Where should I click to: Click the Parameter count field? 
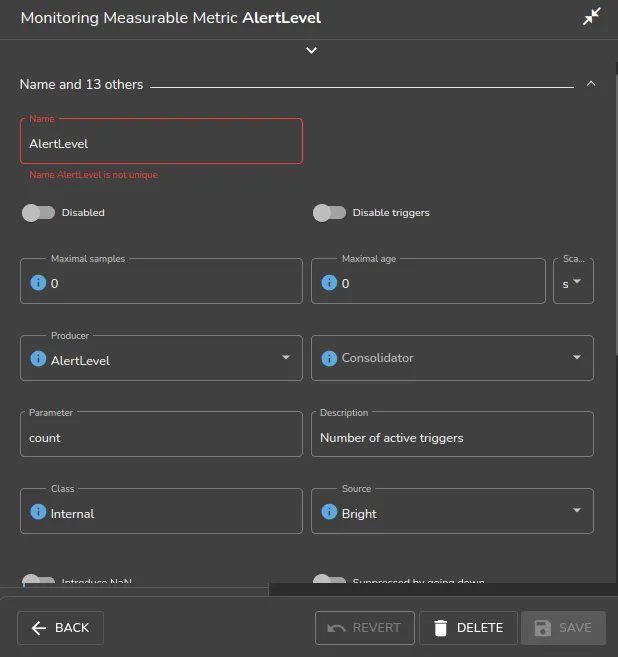coord(161,434)
